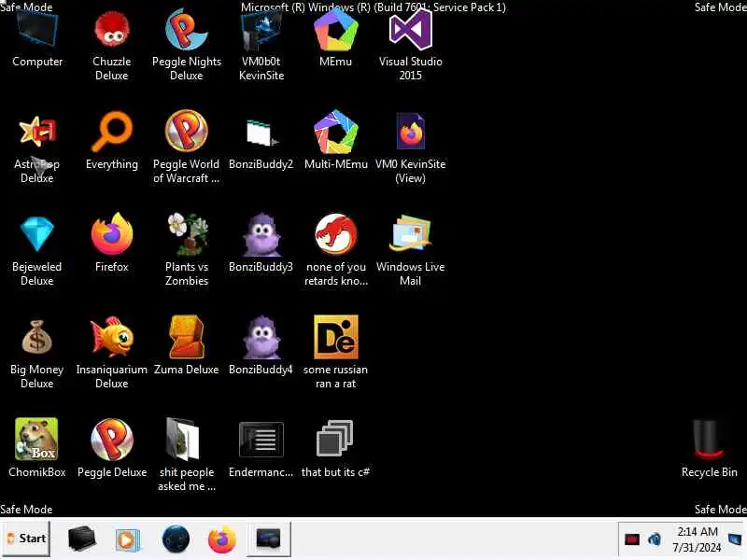Click the Multi-MEmu icon
The height and width of the screenshot is (560, 747).
336,132
